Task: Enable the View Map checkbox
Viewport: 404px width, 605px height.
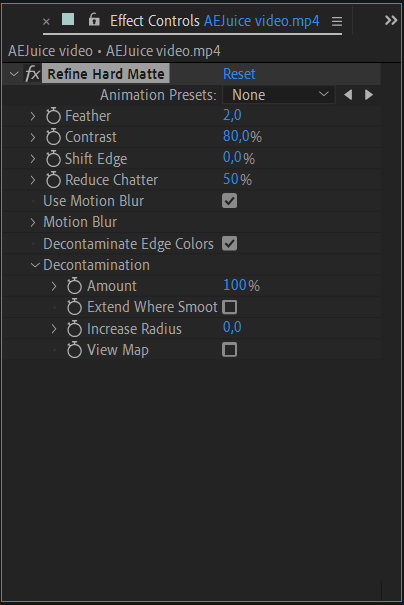Action: click(229, 350)
